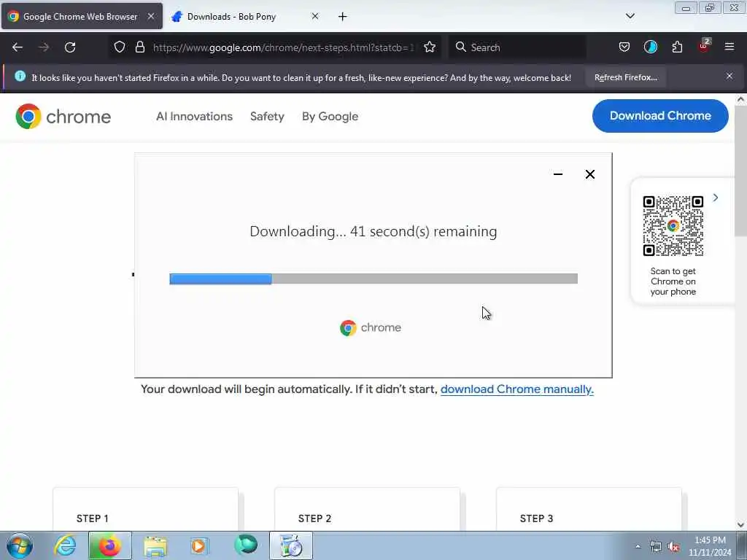Open the Firefox account profile icon
The width and height of the screenshot is (747, 560).
[x=650, y=47]
